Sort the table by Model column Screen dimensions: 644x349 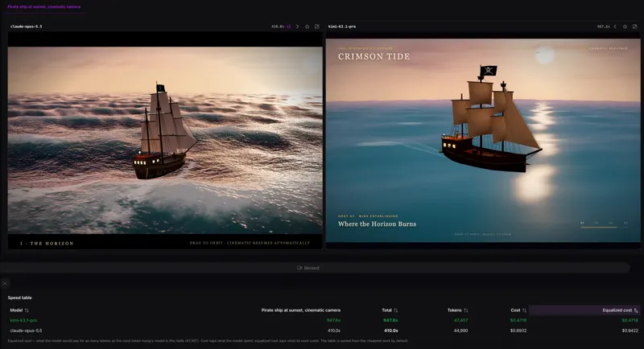19,310
